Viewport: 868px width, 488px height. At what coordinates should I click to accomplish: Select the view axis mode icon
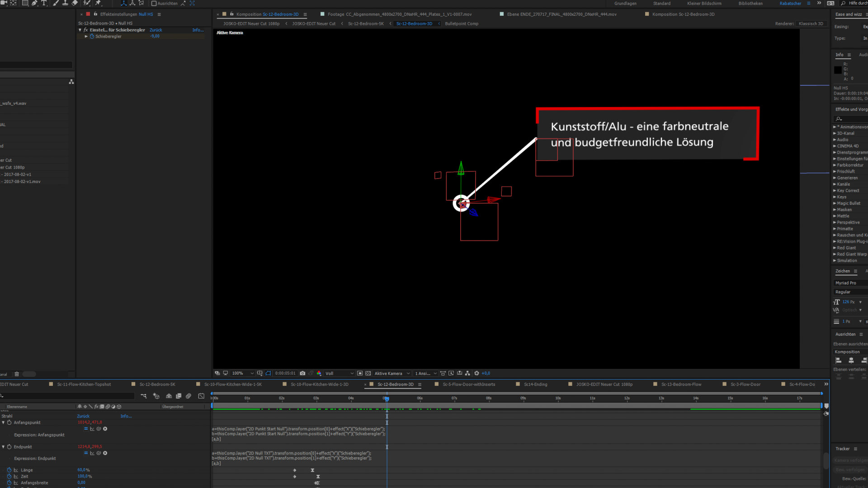(x=142, y=3)
